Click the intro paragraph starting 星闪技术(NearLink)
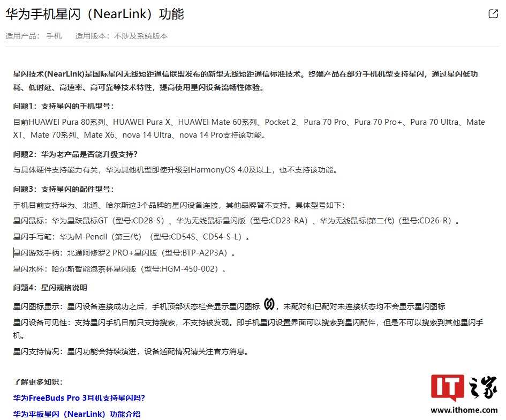Image resolution: width=506 pixels, height=420 pixels. pos(245,81)
